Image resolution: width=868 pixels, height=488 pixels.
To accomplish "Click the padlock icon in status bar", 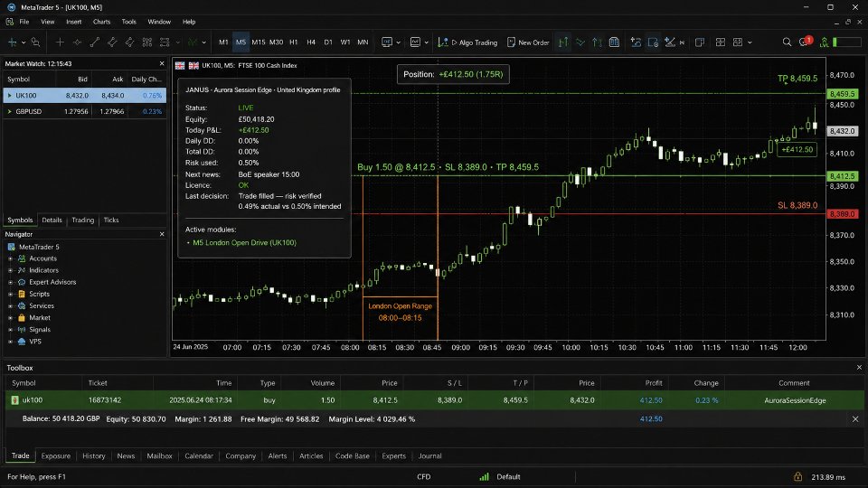I will (797, 476).
